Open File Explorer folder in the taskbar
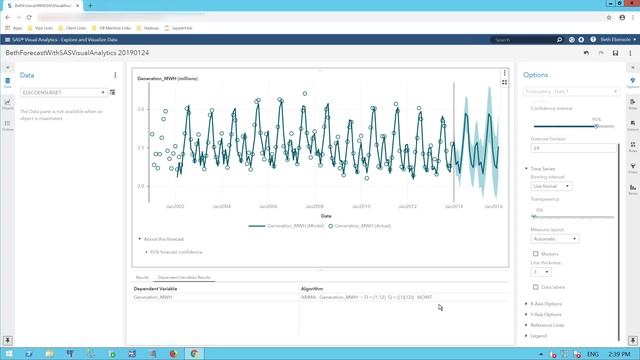 point(49,353)
